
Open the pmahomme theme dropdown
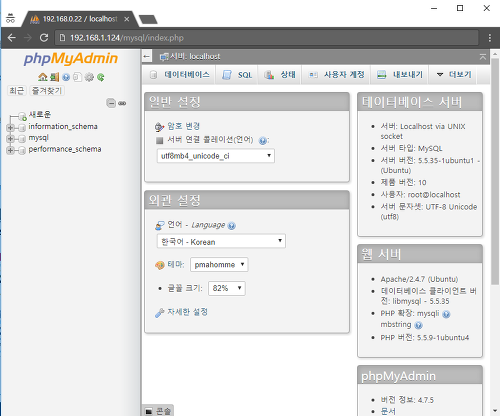[x=219, y=265]
